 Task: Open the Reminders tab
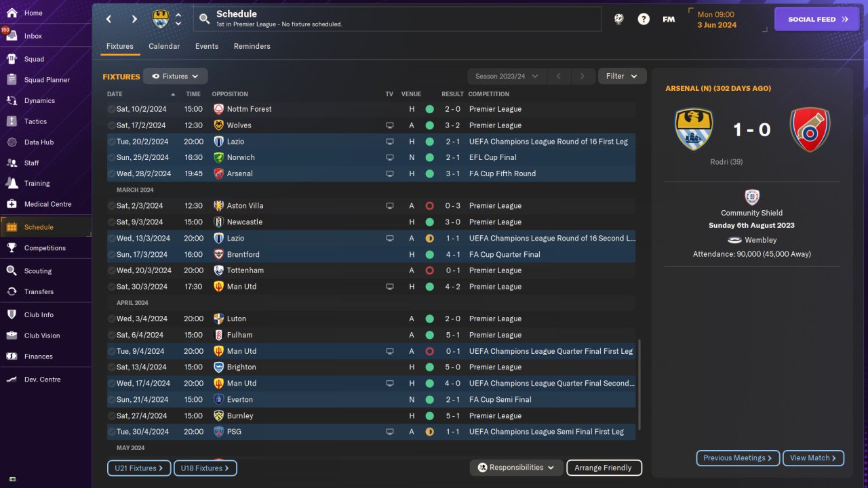click(252, 46)
